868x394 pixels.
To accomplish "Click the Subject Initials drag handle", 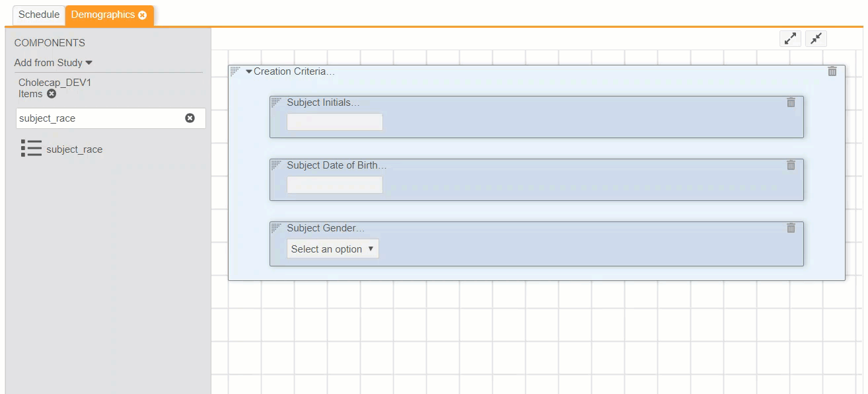I will 276,102.
